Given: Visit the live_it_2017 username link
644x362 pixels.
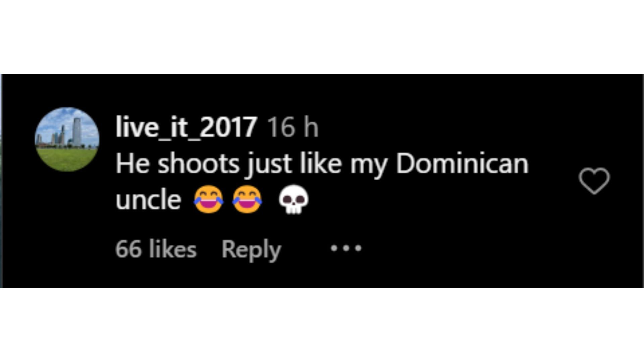Looking at the screenshot, I should 186,127.
